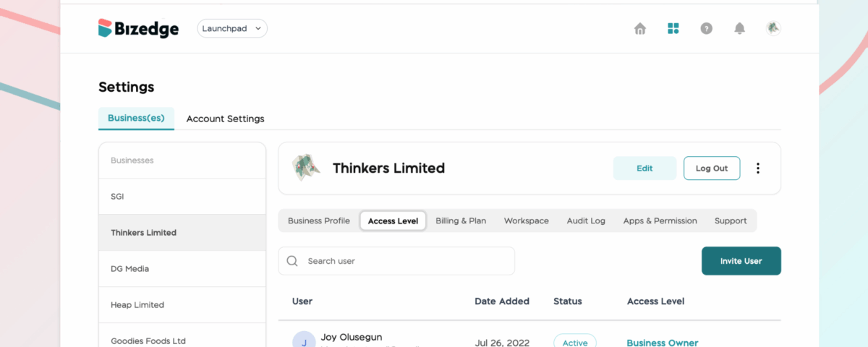868x347 pixels.
Task: Open the Audit Log tab
Action: pyautogui.click(x=586, y=220)
